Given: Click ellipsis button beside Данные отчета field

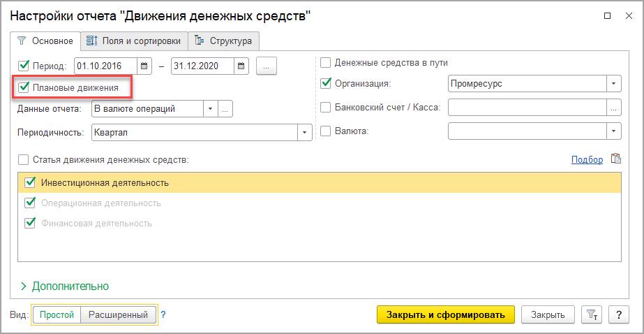Looking at the screenshot, I should [225, 109].
